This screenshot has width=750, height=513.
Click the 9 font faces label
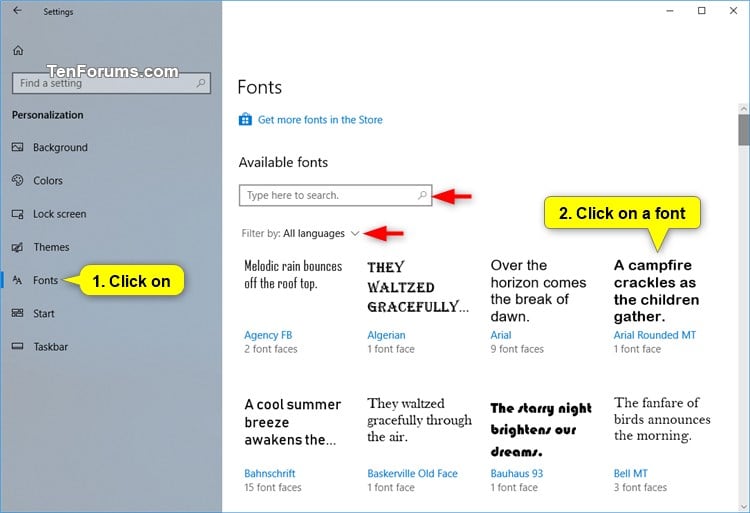click(x=517, y=349)
